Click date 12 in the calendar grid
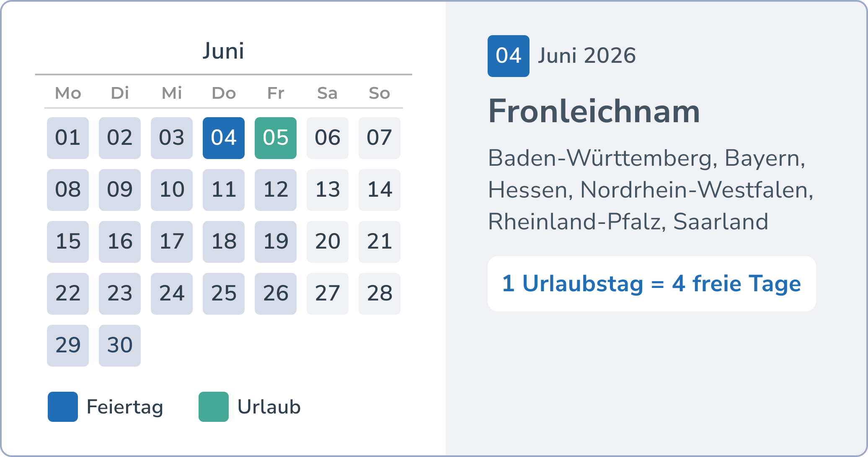Image resolution: width=868 pixels, height=457 pixels. pyautogui.click(x=276, y=190)
